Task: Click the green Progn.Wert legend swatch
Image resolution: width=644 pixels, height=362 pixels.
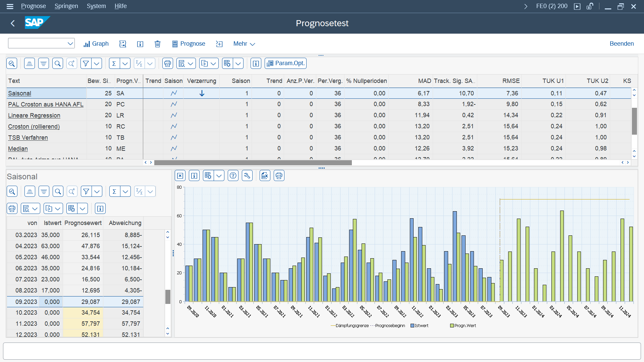Action: coord(452,326)
